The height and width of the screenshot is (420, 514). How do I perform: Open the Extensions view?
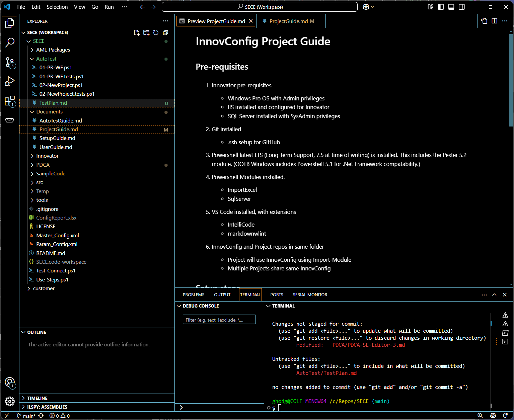10,101
